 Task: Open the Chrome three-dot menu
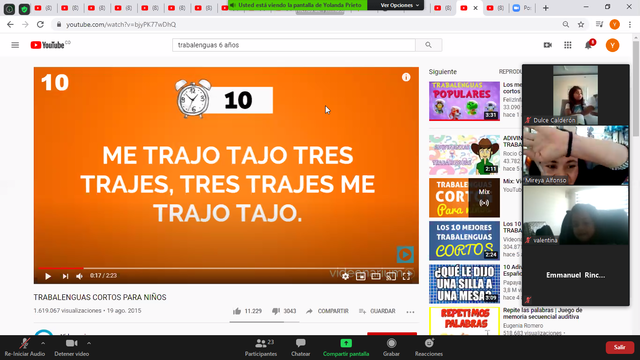pos(630,24)
